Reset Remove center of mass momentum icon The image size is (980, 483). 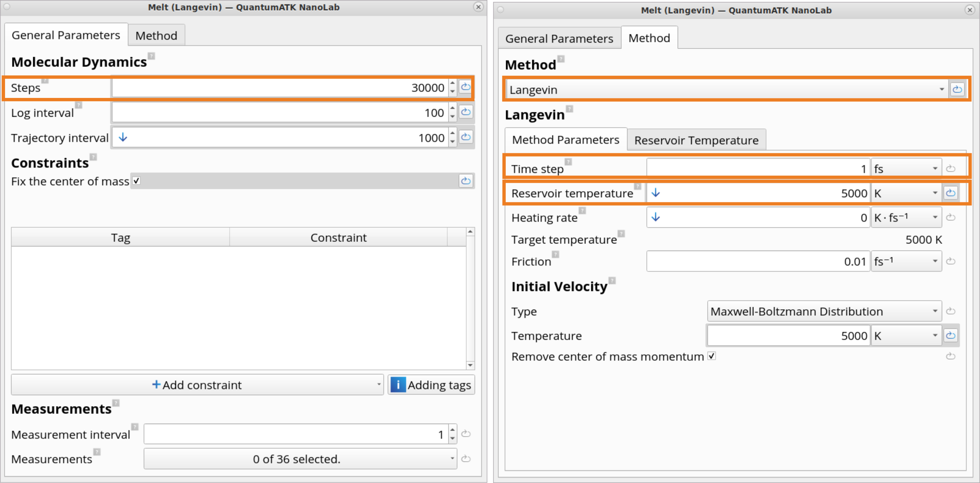point(951,356)
